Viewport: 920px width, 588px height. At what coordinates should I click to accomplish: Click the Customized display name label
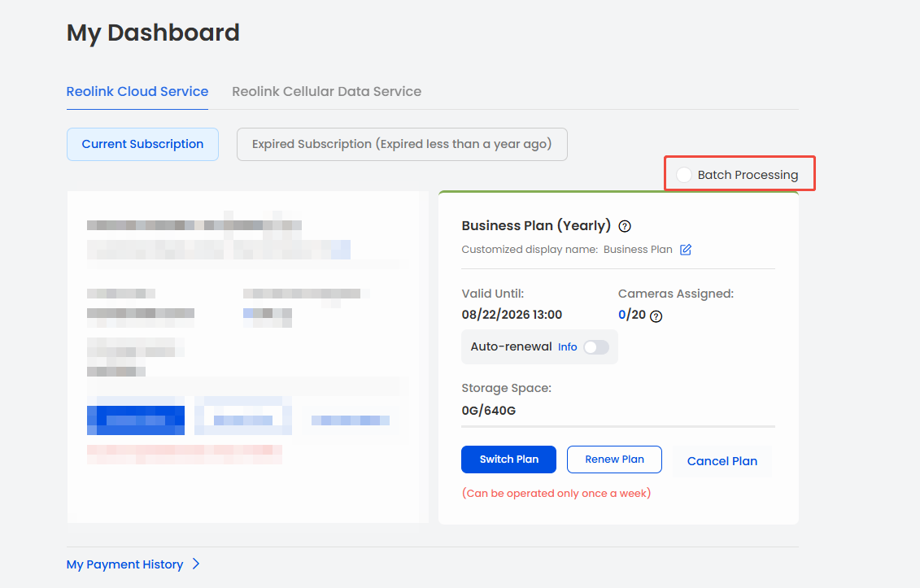click(x=530, y=250)
